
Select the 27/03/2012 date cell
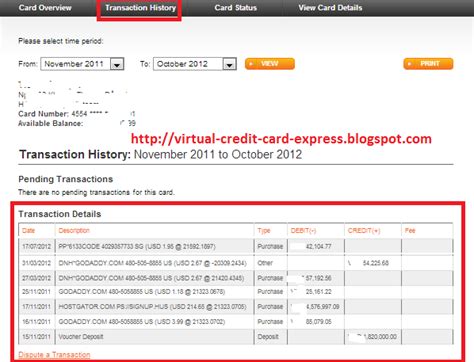[37, 278]
